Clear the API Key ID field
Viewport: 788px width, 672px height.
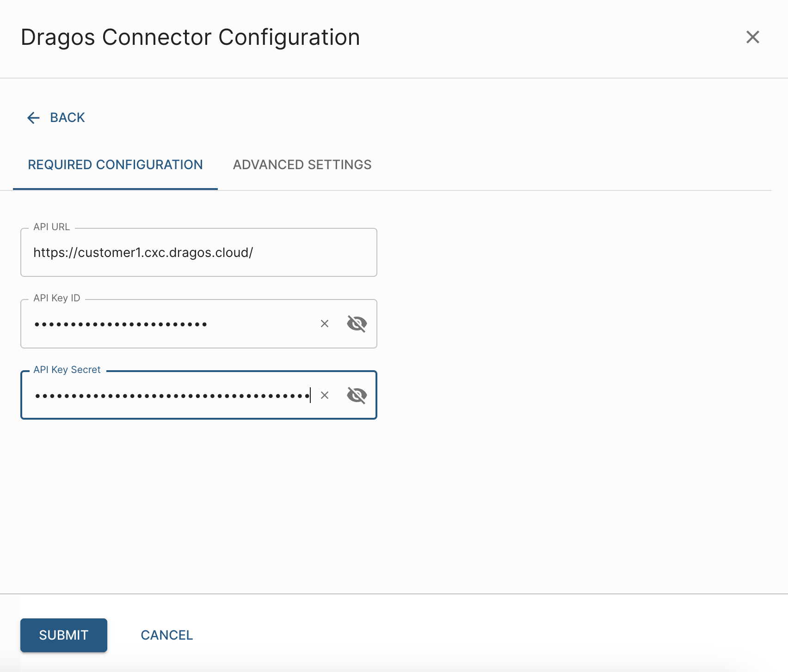click(325, 324)
